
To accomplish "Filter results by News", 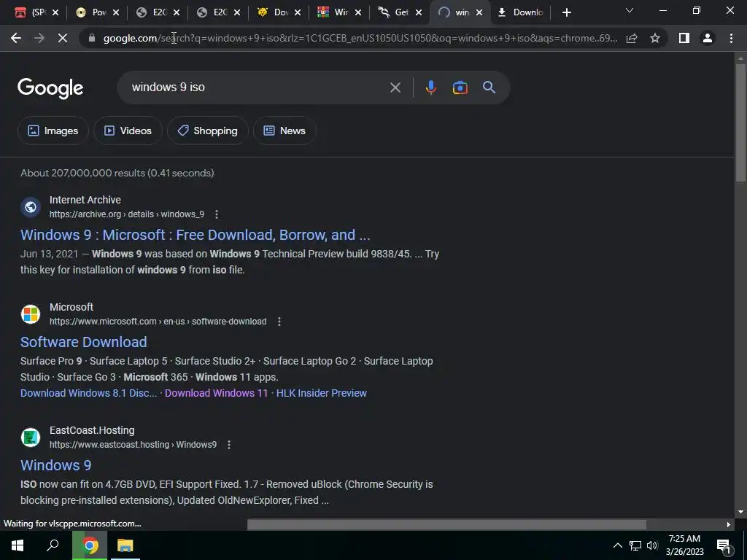I will 285,131.
